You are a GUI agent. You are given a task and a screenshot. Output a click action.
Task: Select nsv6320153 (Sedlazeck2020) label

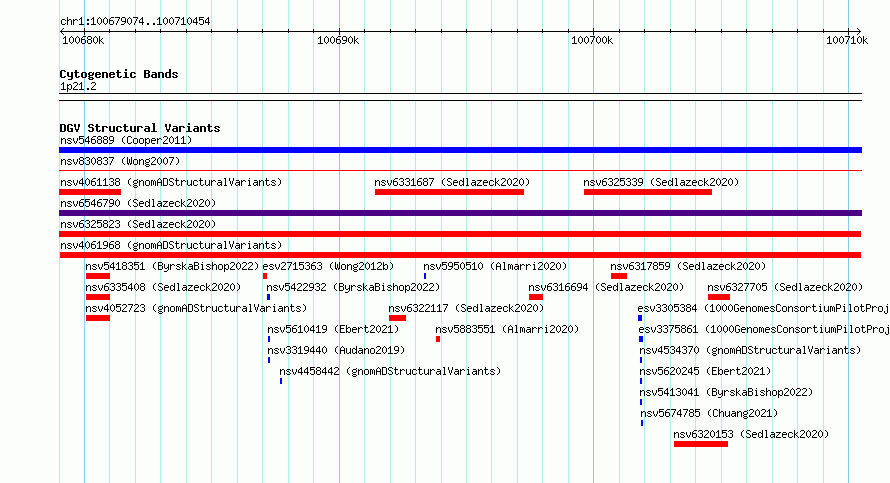click(x=751, y=434)
